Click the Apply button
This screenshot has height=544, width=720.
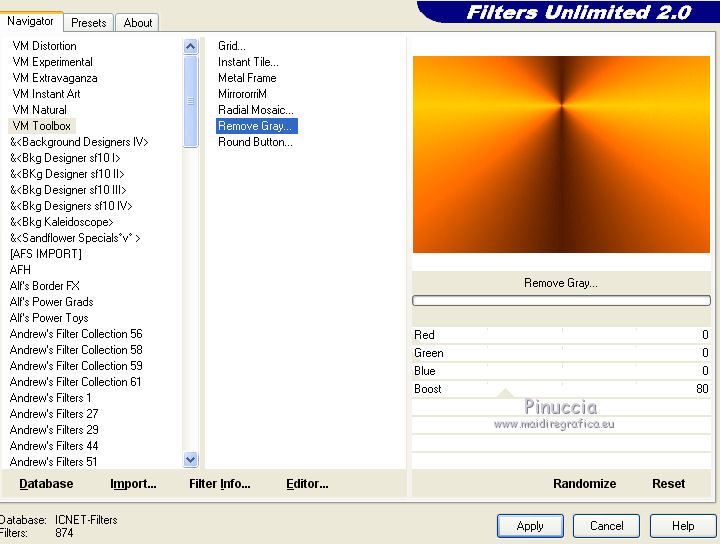(x=530, y=526)
